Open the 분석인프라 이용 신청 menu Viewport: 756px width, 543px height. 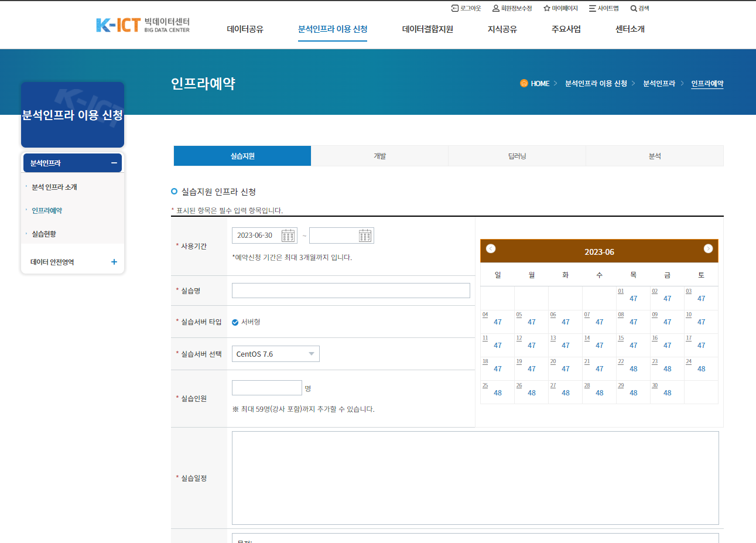[x=333, y=29]
